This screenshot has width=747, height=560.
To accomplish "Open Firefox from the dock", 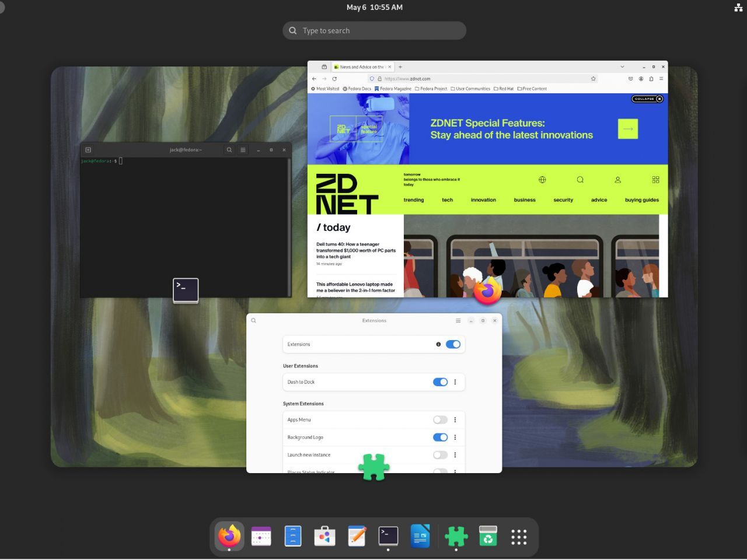I will [x=229, y=536].
